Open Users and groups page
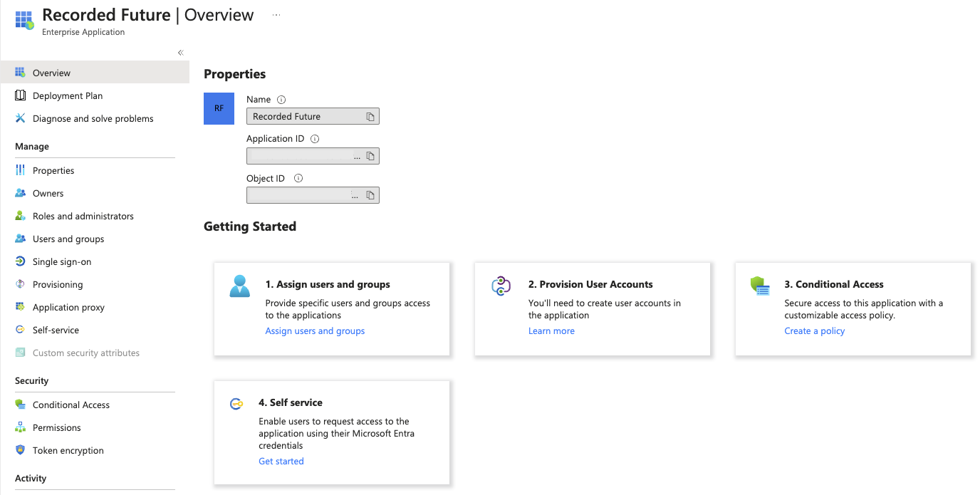The width and height of the screenshot is (980, 495). [68, 239]
